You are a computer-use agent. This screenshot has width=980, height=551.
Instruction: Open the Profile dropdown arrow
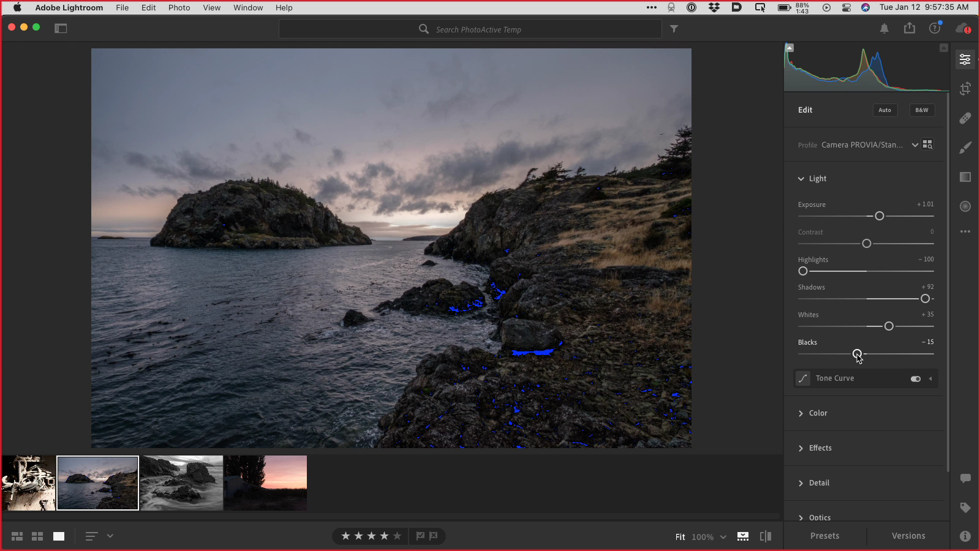click(915, 145)
